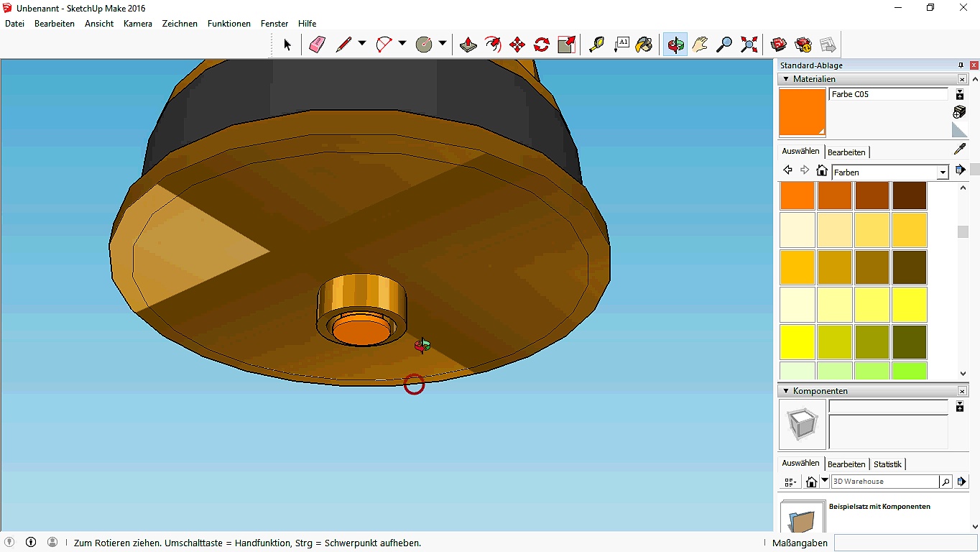Toggle the pin on Standard-Ablage tray
980x552 pixels.
click(x=961, y=65)
